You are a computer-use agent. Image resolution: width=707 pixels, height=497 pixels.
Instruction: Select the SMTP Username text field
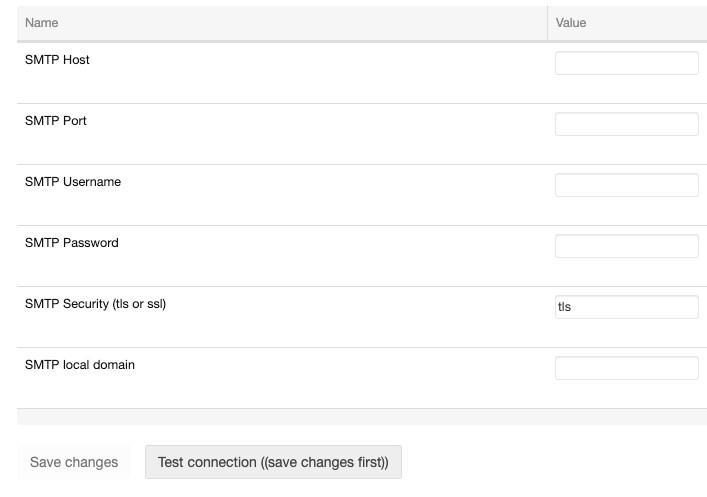(x=627, y=185)
